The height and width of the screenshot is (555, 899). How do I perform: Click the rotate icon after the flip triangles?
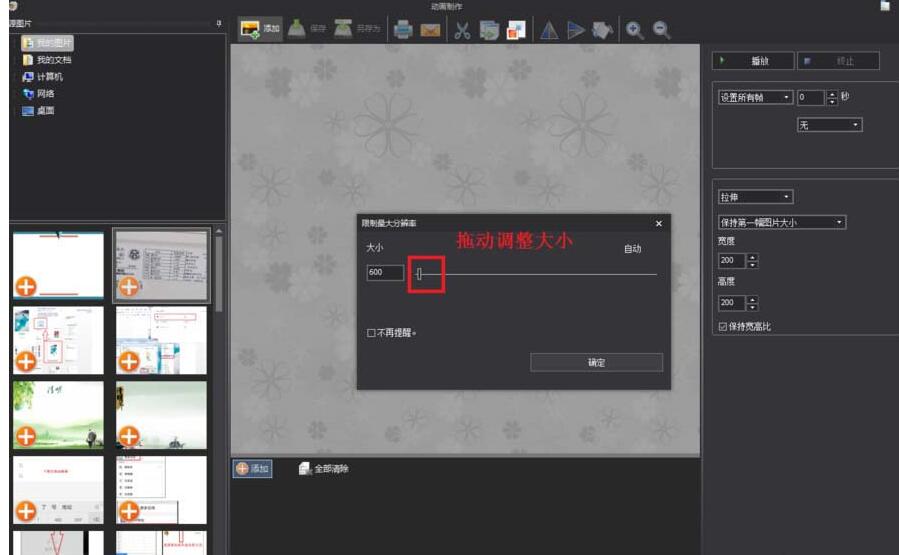[x=602, y=30]
